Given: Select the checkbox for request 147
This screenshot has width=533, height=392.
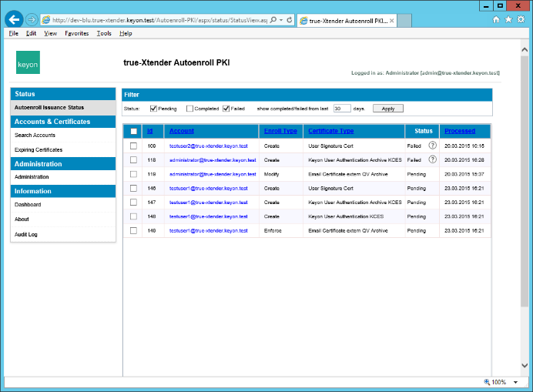Looking at the screenshot, I should pos(133,203).
